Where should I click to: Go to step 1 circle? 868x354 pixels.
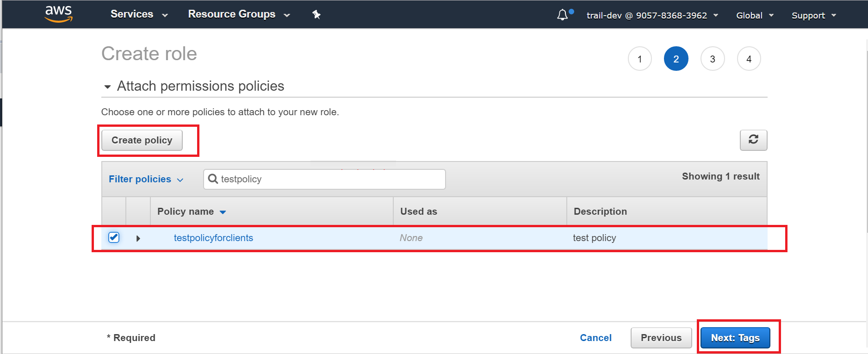[x=639, y=59]
